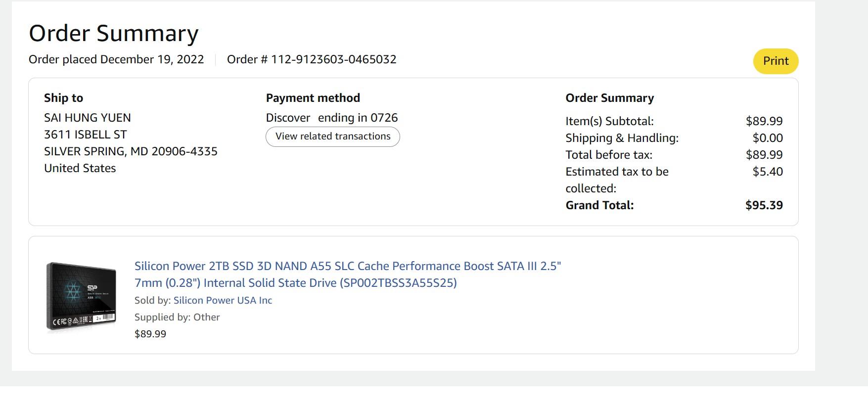Open the Silicon Power 2TB SSD product link

click(347, 274)
